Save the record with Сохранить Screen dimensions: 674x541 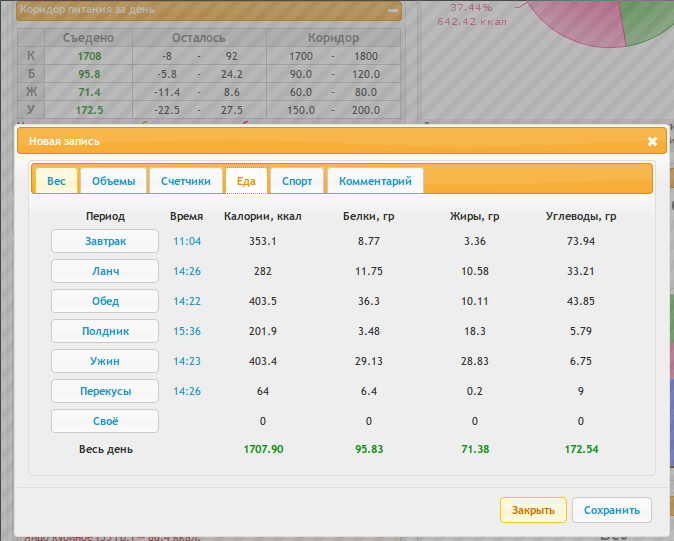click(x=612, y=510)
